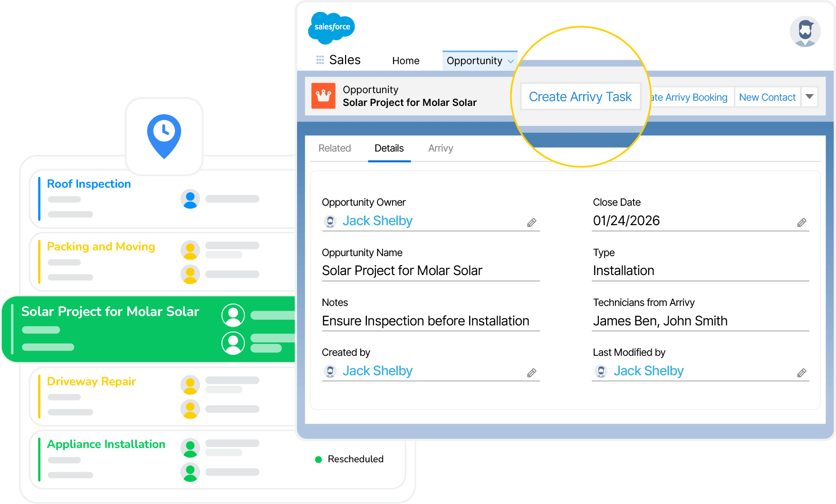Click Jack Shelby's avatar in Created by
Screen dimensions: 836x504
[330, 371]
